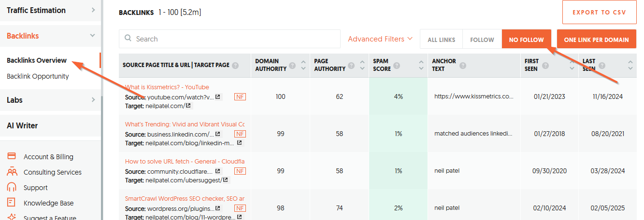Click the Support headset icon
The height and width of the screenshot is (220, 644).
pos(12,187)
